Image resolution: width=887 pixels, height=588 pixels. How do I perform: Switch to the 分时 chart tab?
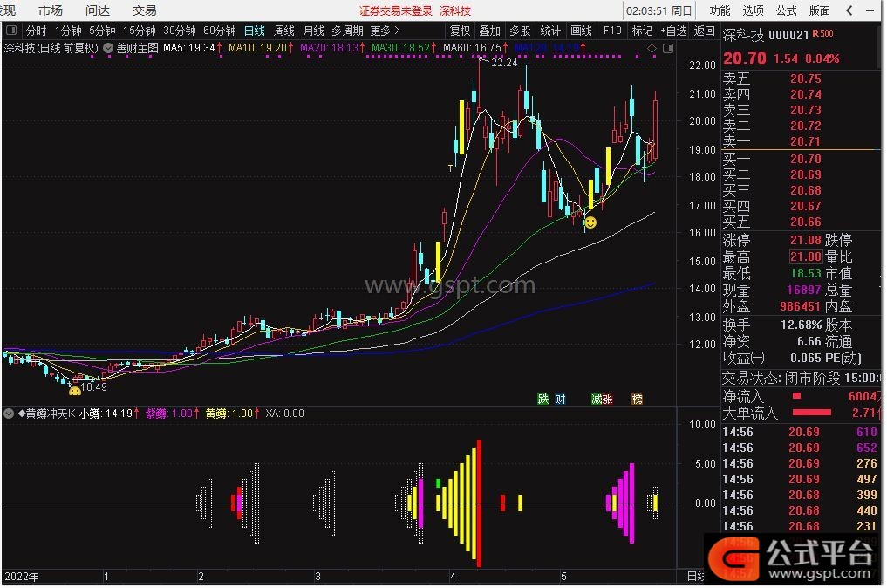tap(37, 31)
